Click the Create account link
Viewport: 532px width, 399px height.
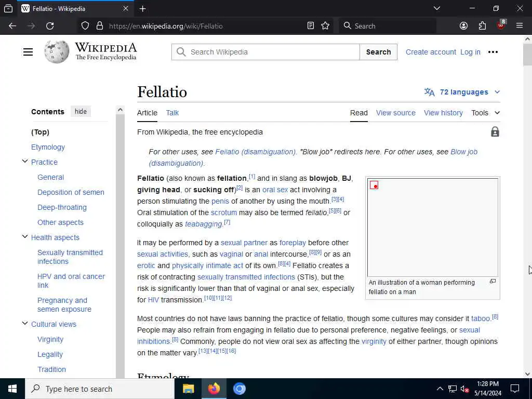click(x=431, y=52)
